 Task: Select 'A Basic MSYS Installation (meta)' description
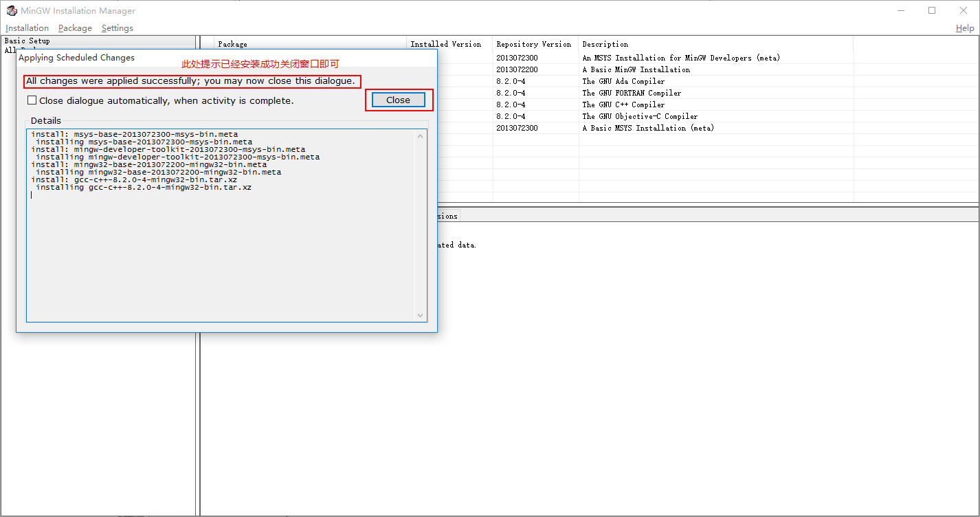pos(648,128)
